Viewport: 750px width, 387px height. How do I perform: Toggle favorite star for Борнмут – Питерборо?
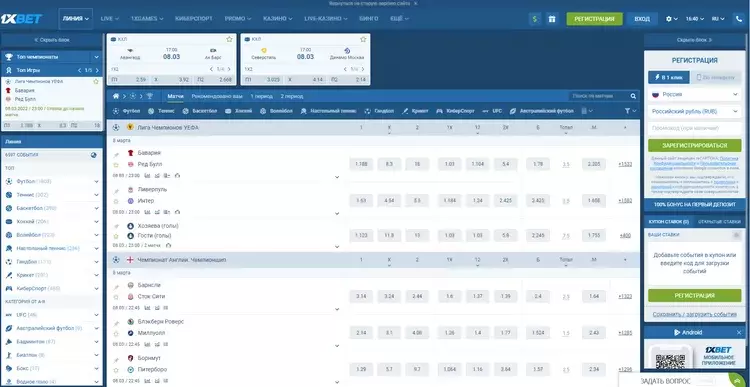[x=116, y=370]
